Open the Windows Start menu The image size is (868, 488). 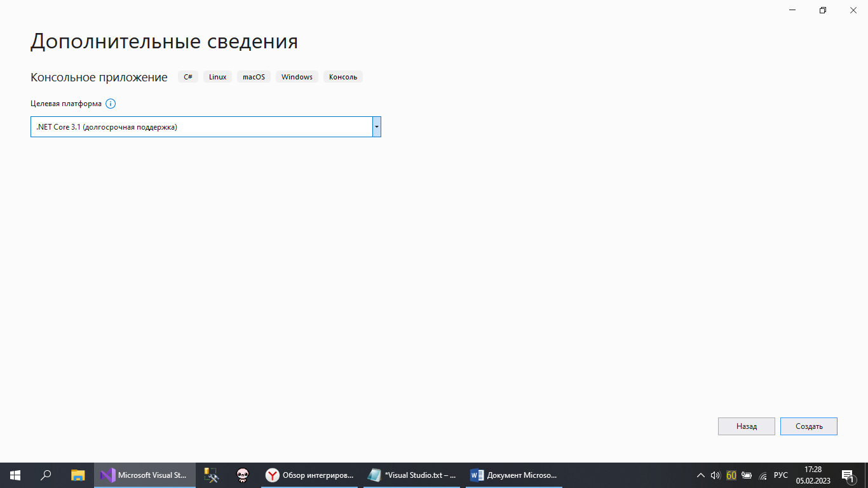15,475
